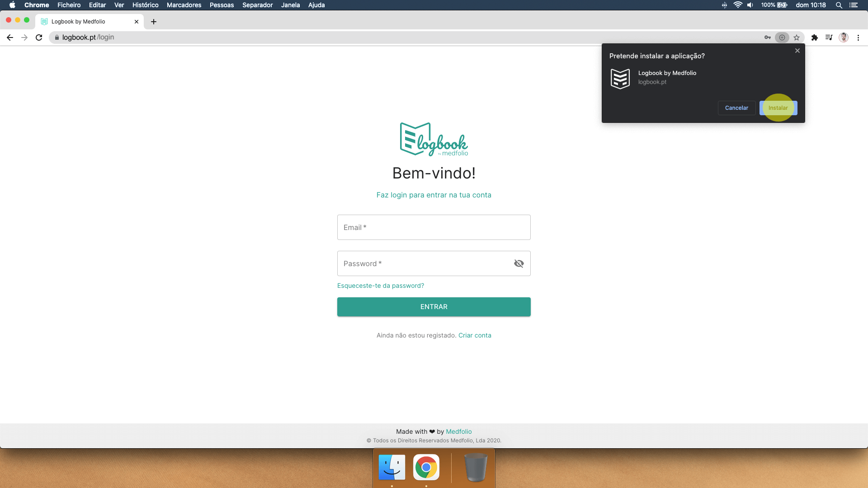Open the Chrome menu bar item
Screen dimensions: 868x488
36,5
